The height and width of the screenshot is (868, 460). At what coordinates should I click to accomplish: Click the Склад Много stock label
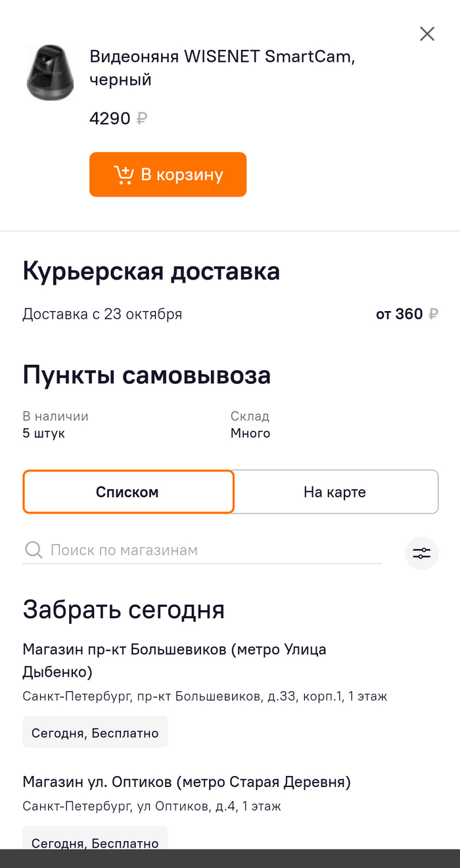click(x=250, y=425)
